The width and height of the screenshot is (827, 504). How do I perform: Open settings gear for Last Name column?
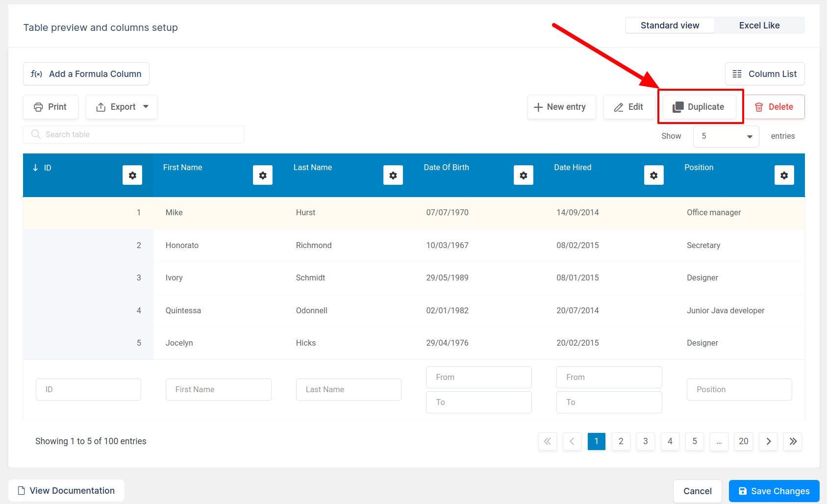(x=393, y=175)
